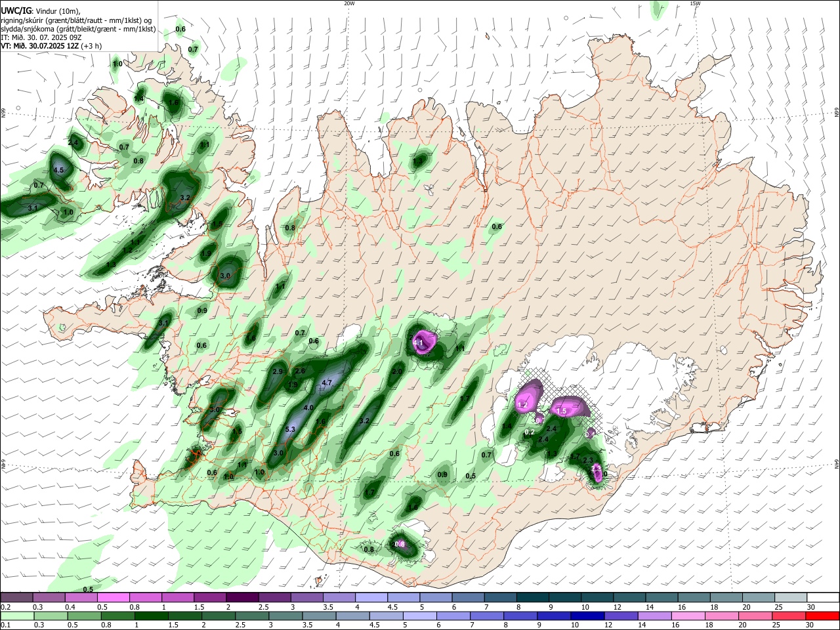This screenshot has width=840, height=630.
Task: Click the '0.4' tick label in top legend row
Action: [70, 607]
